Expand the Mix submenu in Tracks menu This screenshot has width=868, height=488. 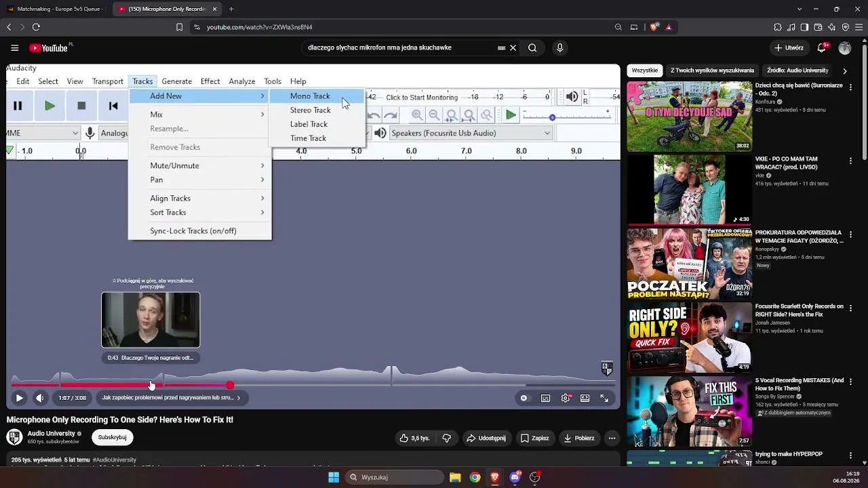coord(200,115)
